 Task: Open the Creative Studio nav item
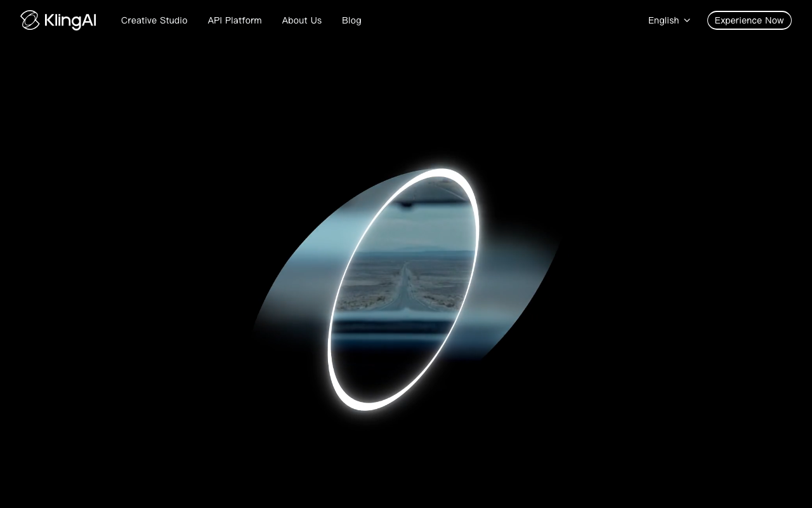coord(154,20)
